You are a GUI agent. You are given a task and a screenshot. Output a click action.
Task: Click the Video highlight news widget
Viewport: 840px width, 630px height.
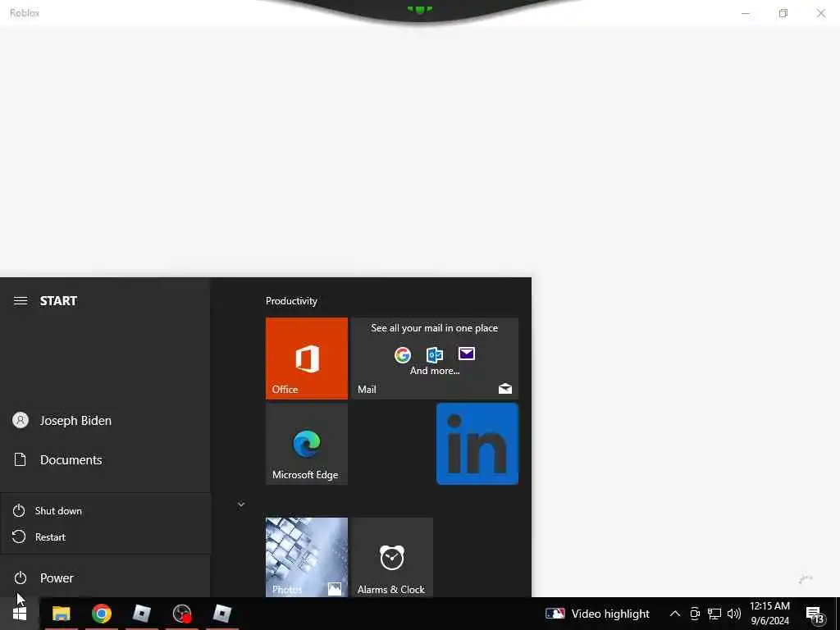coord(597,614)
